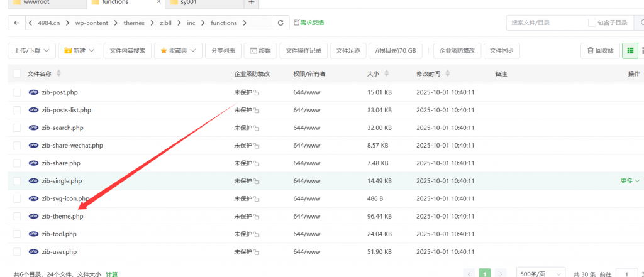This screenshot has height=277, width=644.
Task: Click the lock icon for zib-post.php protection
Action: point(257,93)
